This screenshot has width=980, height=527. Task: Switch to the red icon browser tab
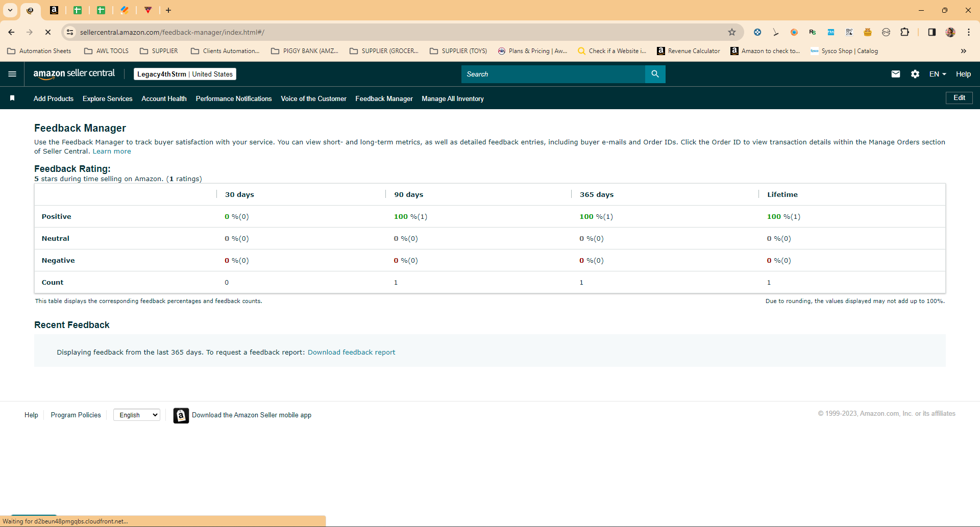tap(148, 10)
